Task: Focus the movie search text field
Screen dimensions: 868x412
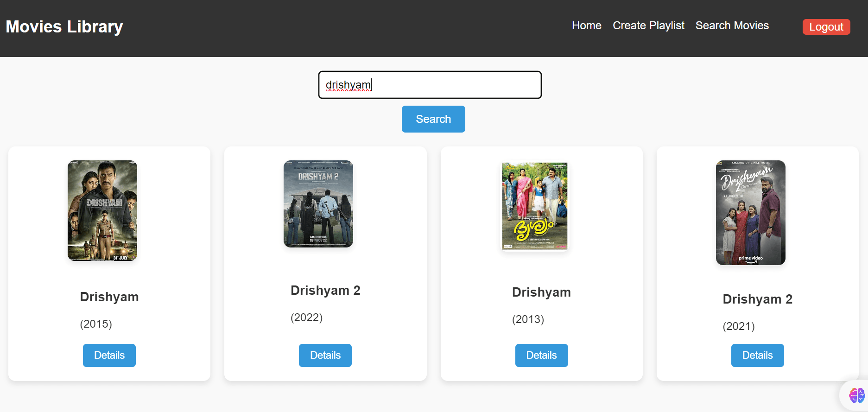Action: tap(430, 85)
